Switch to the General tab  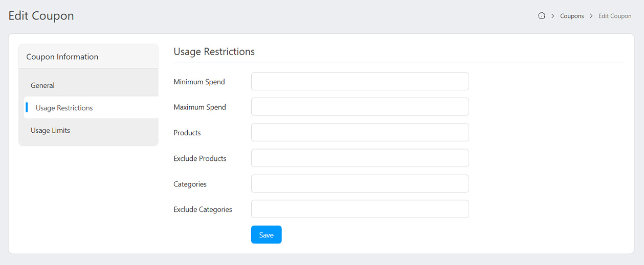(x=42, y=85)
